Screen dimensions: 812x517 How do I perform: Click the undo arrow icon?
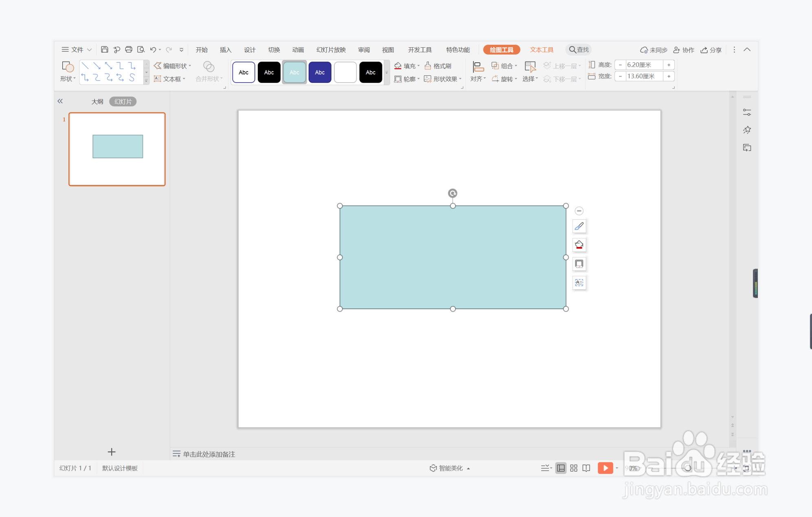pyautogui.click(x=153, y=50)
